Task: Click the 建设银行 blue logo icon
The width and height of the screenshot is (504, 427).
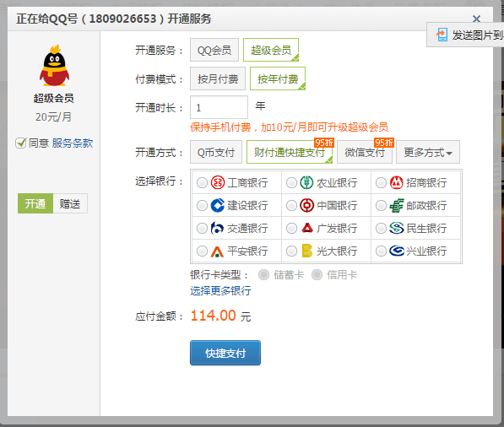Action: pos(217,205)
